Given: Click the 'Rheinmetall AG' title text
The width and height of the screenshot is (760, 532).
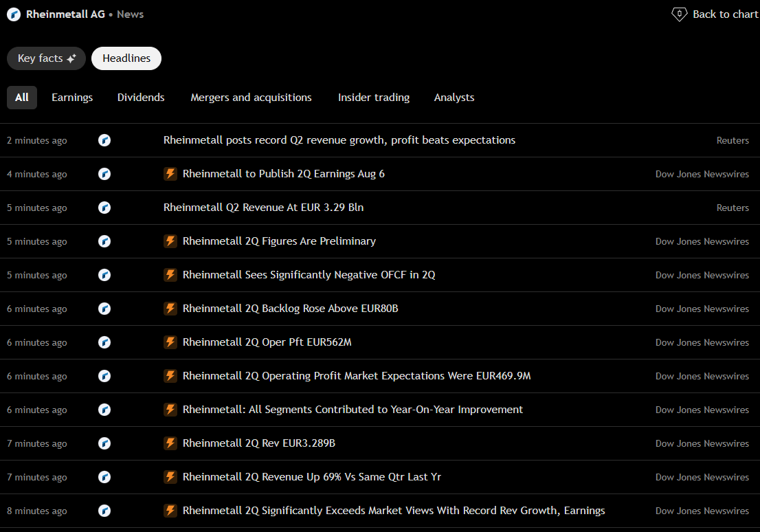Looking at the screenshot, I should [65, 14].
